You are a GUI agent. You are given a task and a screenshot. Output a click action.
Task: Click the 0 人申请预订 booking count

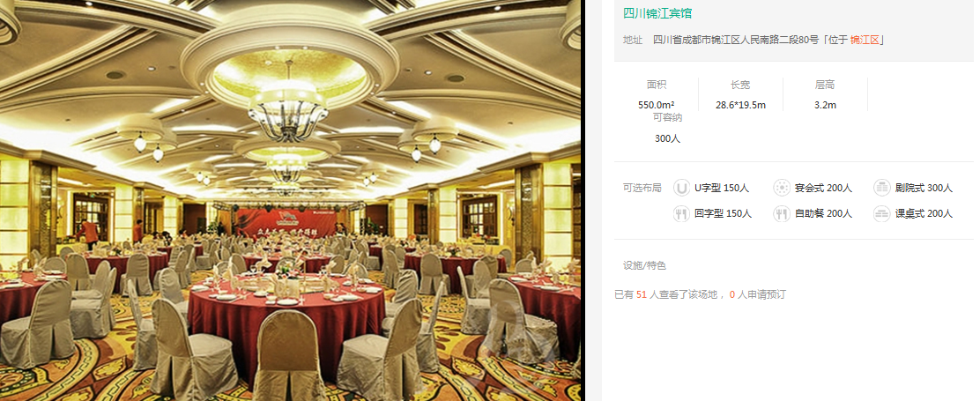point(758,294)
